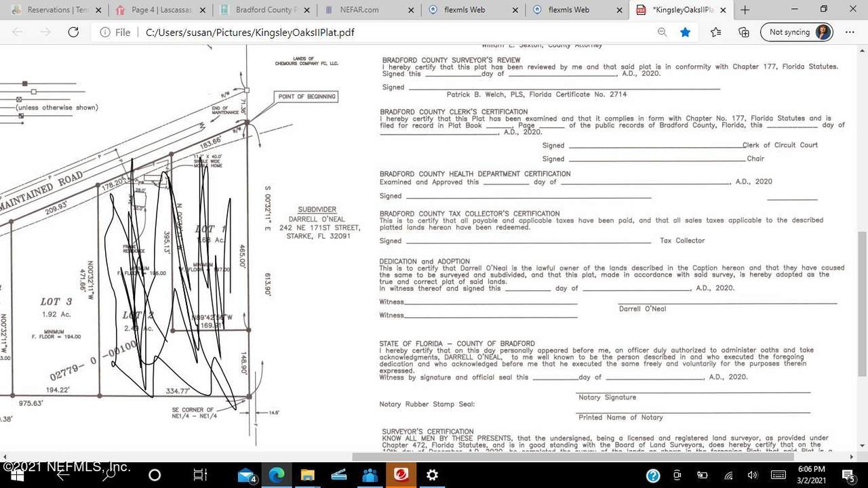Viewport: 868px width, 488px height.
Task: Click the Meet Now camera tray icon
Action: click(677, 475)
